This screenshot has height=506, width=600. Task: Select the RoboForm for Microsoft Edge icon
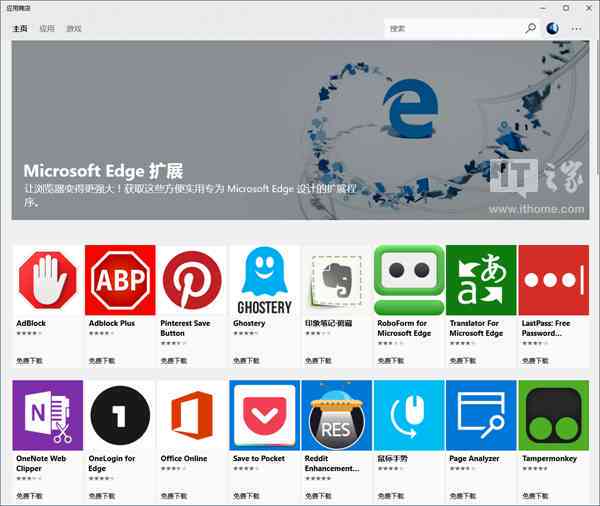point(409,281)
